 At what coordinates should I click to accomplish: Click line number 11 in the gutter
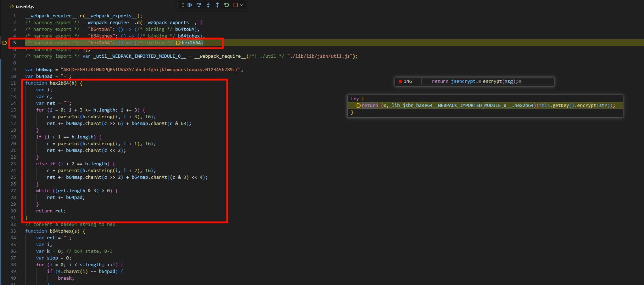coord(13,83)
